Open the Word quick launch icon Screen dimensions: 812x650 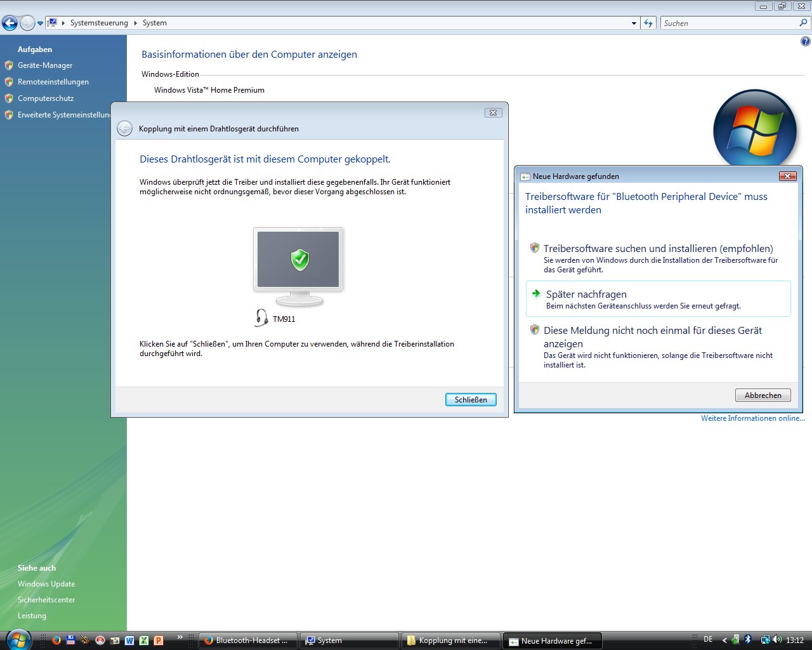[129, 640]
